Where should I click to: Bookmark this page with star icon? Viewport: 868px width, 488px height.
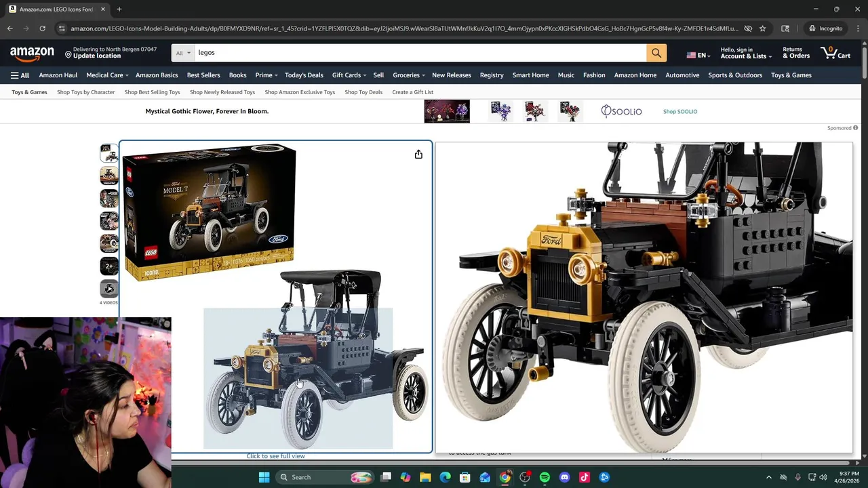(762, 28)
